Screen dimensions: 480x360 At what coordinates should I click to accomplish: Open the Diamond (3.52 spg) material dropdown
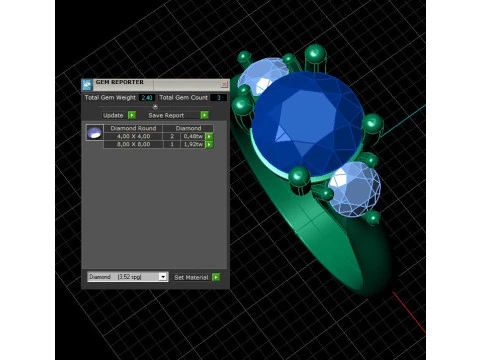tap(128, 277)
